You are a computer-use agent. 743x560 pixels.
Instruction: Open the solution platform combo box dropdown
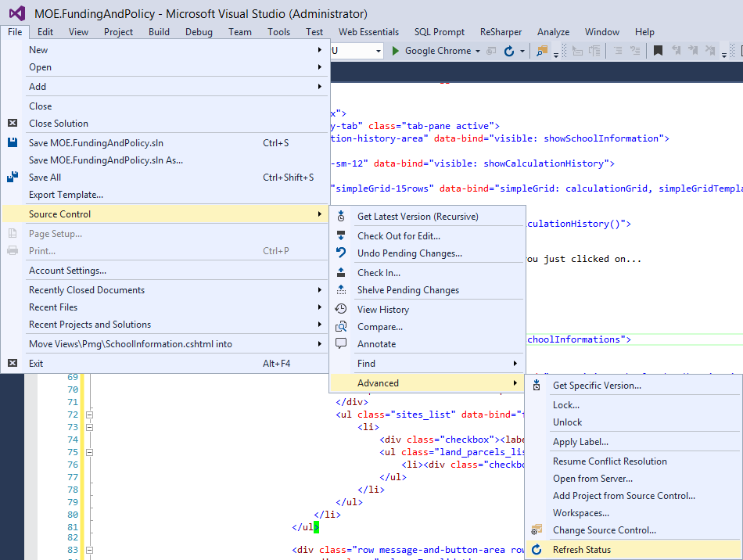[x=378, y=51]
